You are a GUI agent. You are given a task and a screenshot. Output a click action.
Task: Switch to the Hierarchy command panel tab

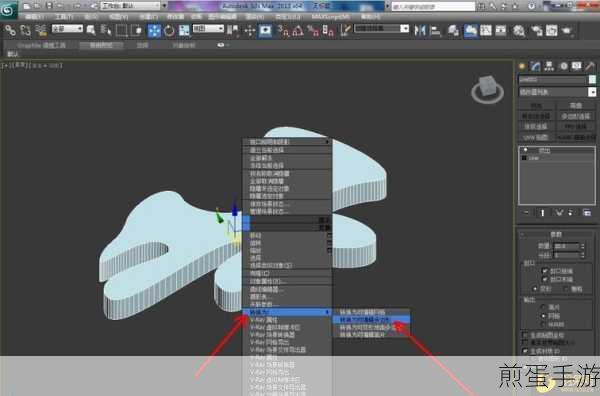click(549, 66)
